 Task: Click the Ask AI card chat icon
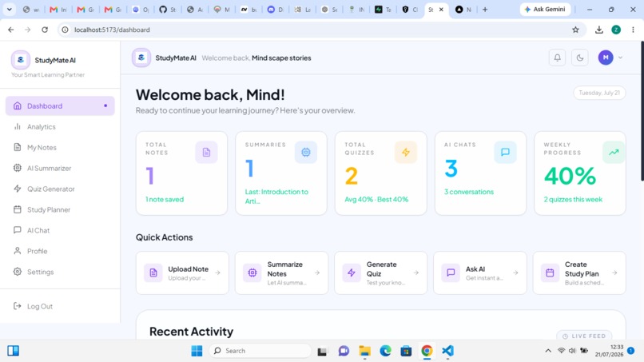(x=451, y=272)
